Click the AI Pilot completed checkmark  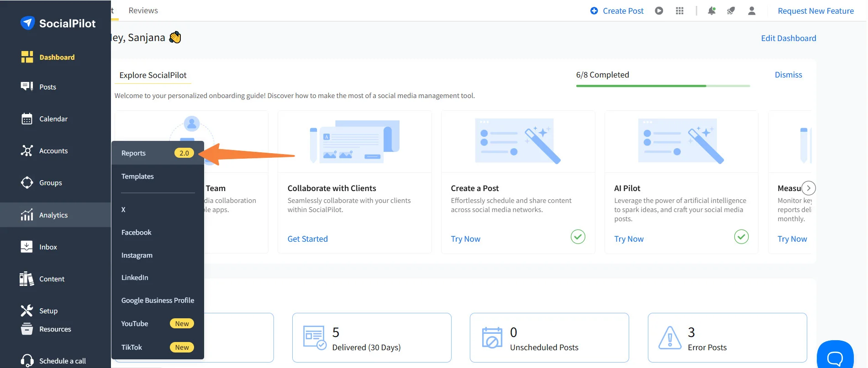pos(742,237)
